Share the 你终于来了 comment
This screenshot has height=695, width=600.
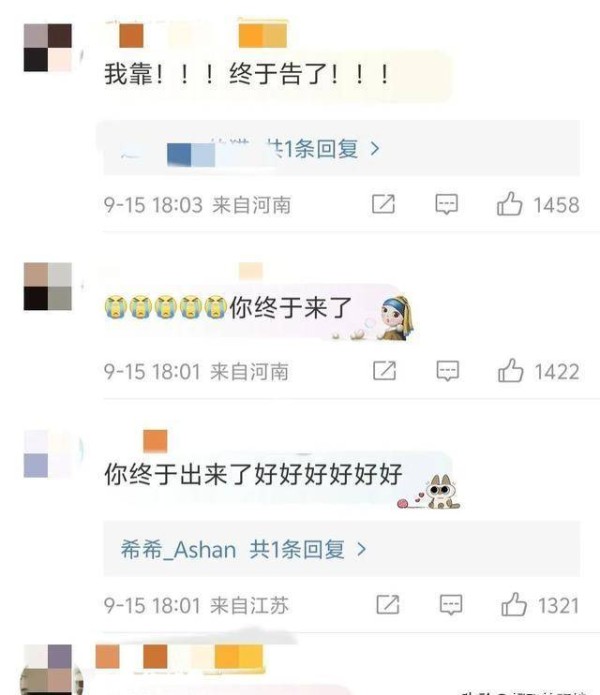coord(384,371)
